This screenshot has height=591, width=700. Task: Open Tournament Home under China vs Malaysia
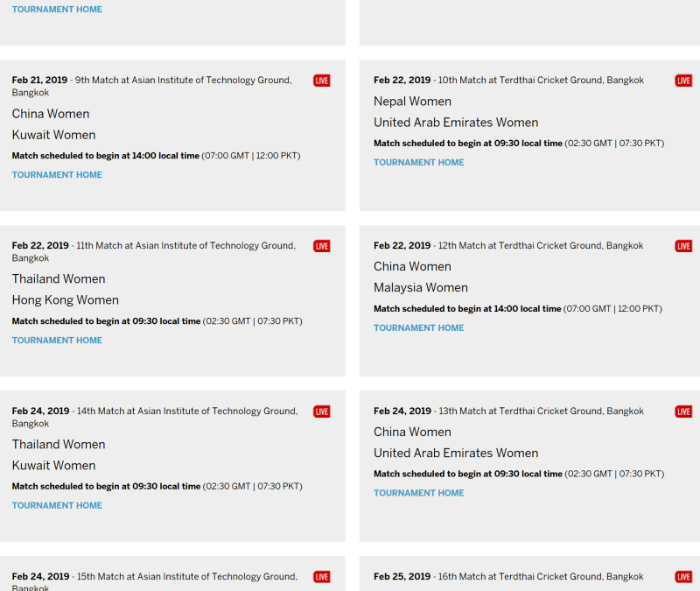[x=418, y=328]
